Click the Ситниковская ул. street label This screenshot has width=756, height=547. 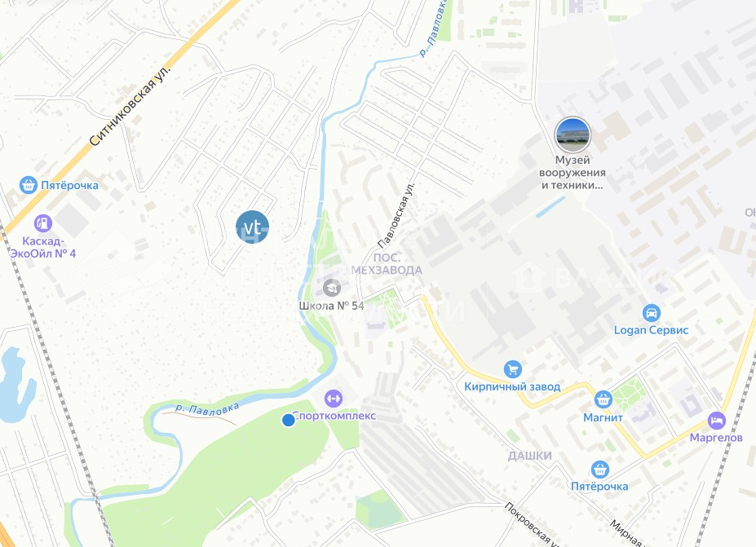[130, 105]
